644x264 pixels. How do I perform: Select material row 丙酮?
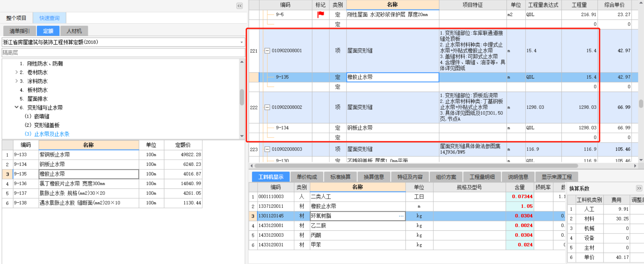coord(407,235)
